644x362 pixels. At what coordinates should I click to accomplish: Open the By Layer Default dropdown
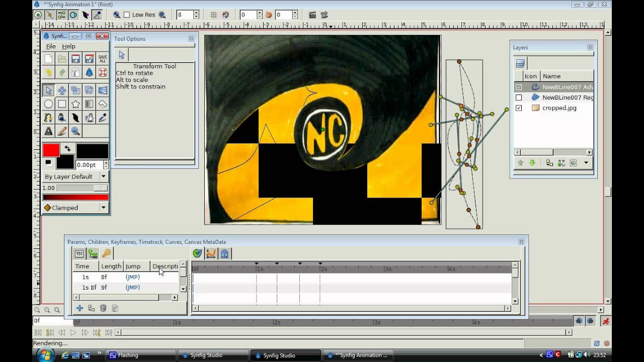point(75,176)
